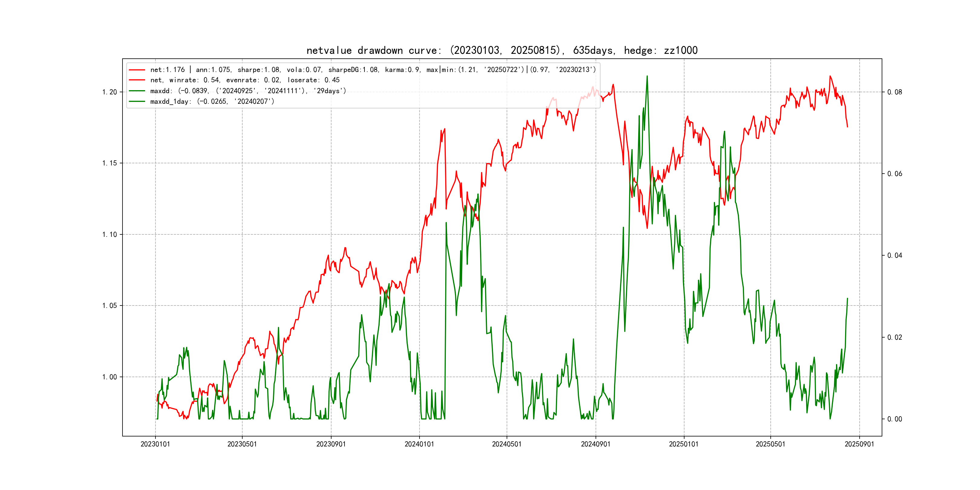Click x-axis label 20240501
The height and width of the screenshot is (490, 980).
(507, 444)
